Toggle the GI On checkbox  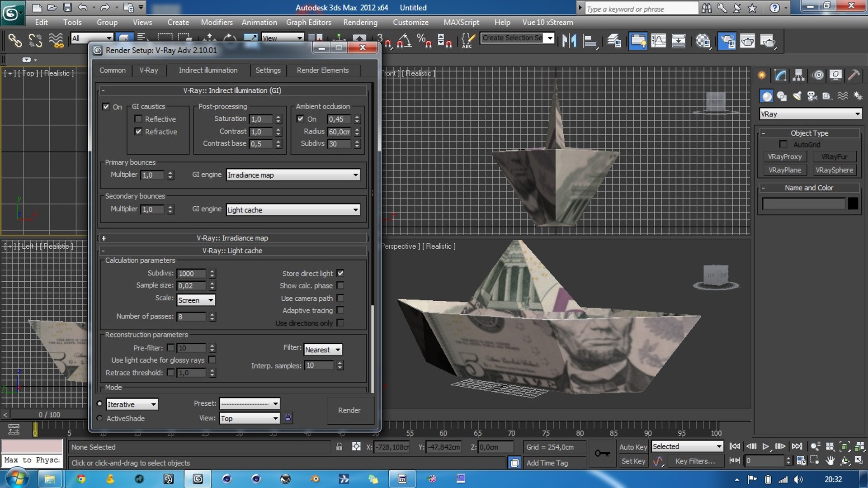(x=106, y=107)
